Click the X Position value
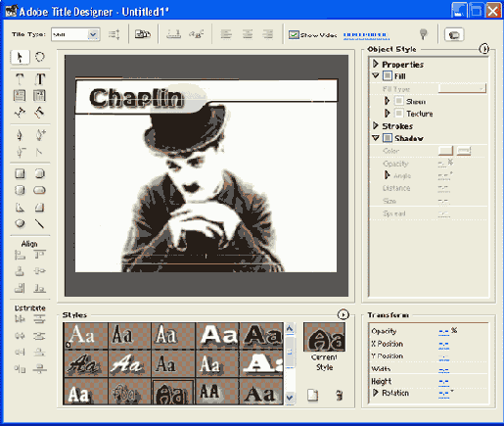 (x=443, y=345)
